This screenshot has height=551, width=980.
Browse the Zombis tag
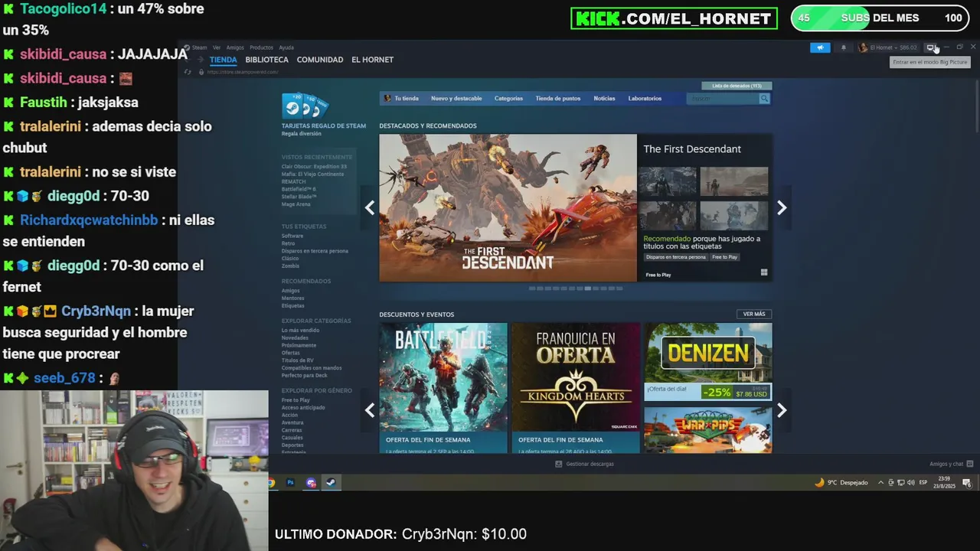click(x=290, y=266)
